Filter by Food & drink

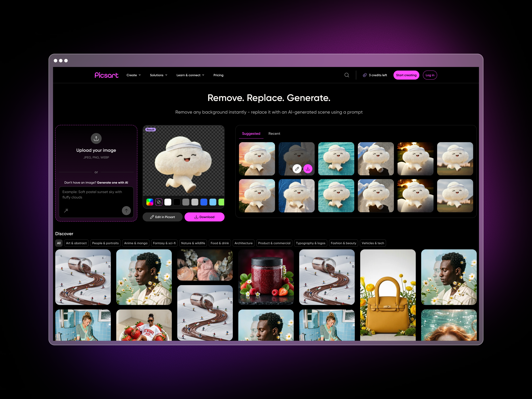(x=220, y=243)
